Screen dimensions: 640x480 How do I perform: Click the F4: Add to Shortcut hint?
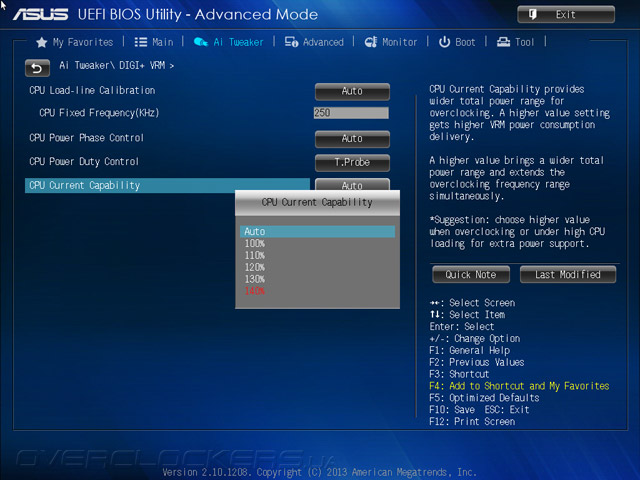(519, 386)
